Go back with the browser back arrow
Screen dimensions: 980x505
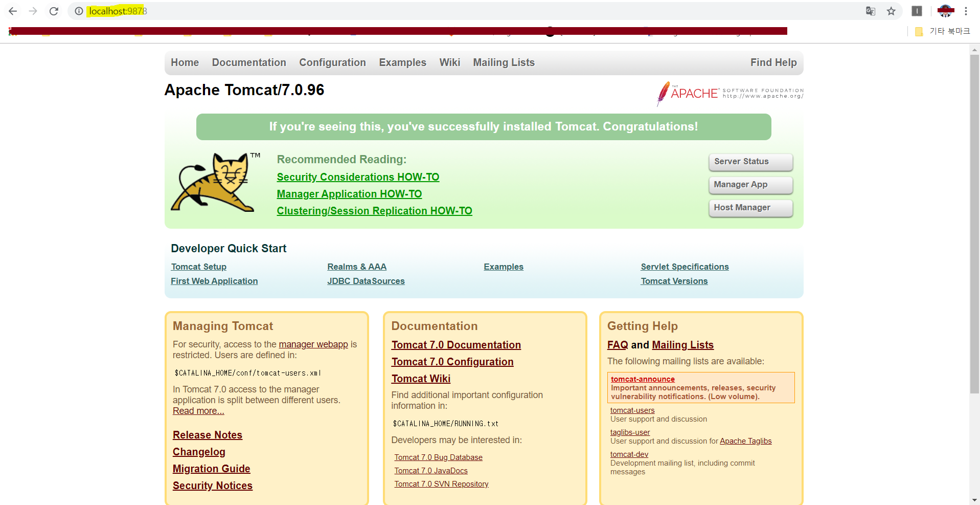pyautogui.click(x=13, y=11)
